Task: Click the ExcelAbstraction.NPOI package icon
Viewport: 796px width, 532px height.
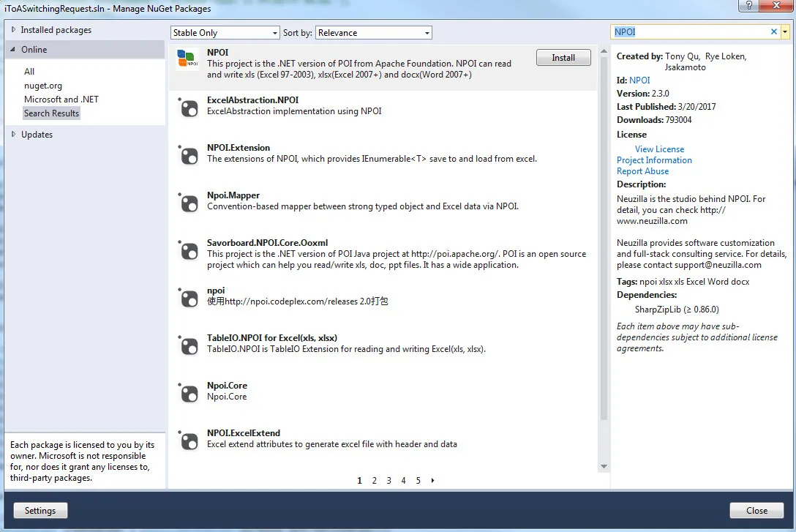Action: click(x=189, y=108)
